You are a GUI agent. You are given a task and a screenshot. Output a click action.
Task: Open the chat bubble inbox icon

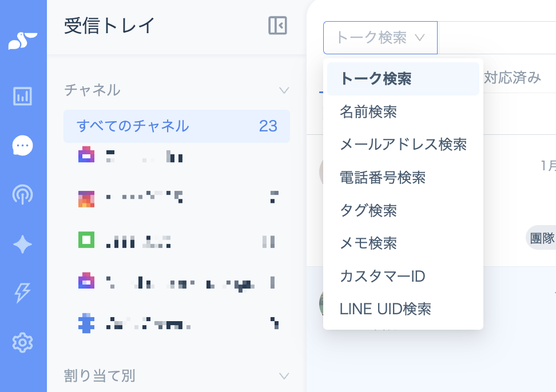pos(23,145)
